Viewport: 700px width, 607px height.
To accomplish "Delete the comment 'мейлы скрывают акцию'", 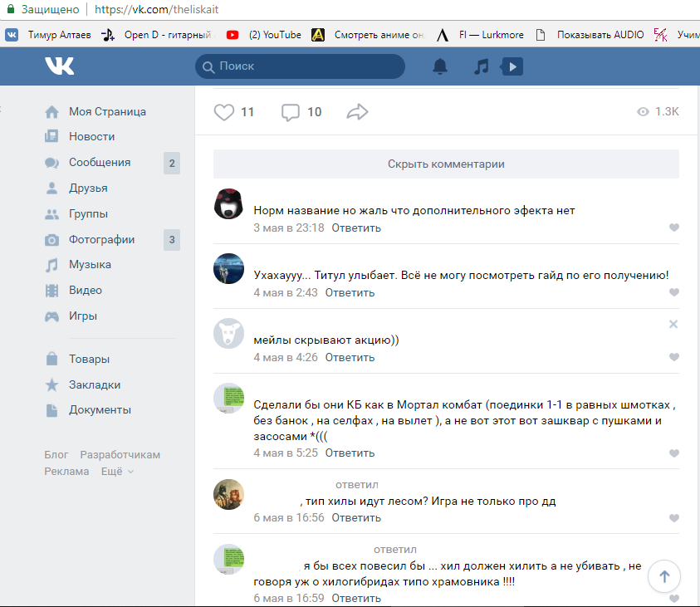I will pos(673,324).
